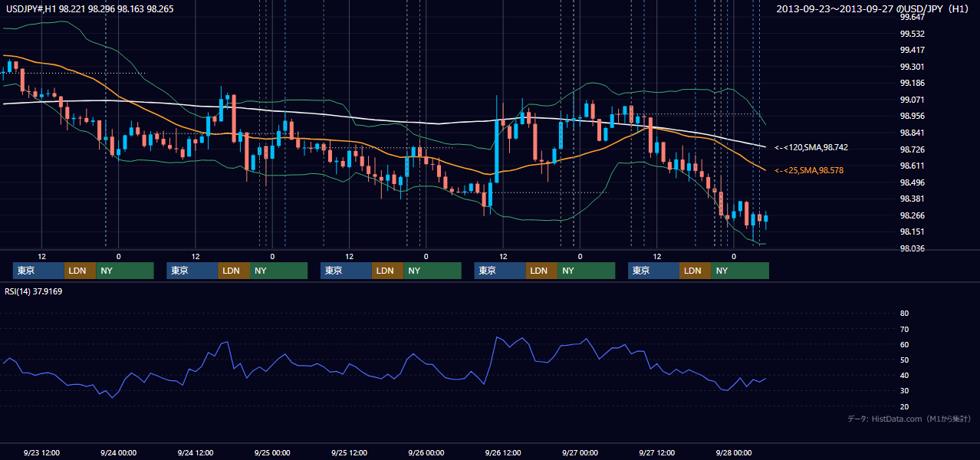
Task: Pick the LDN session block for 9/25
Action: point(387,271)
